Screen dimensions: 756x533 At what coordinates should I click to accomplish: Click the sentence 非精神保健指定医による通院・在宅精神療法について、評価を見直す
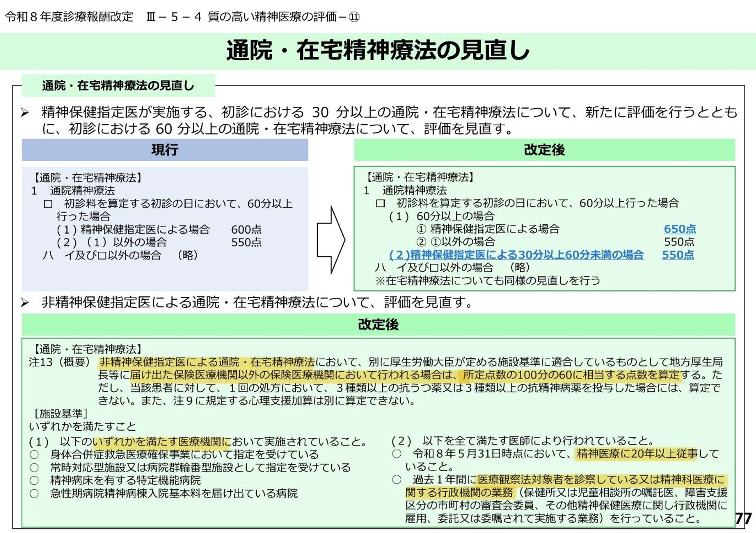(258, 302)
